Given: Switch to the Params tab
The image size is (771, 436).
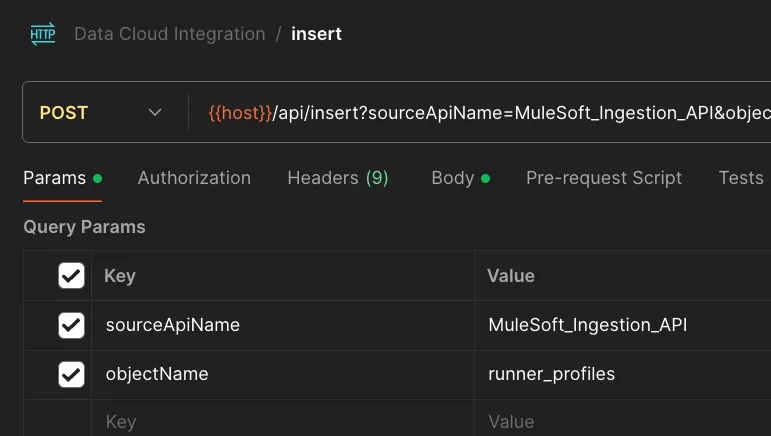Looking at the screenshot, I should [62, 178].
